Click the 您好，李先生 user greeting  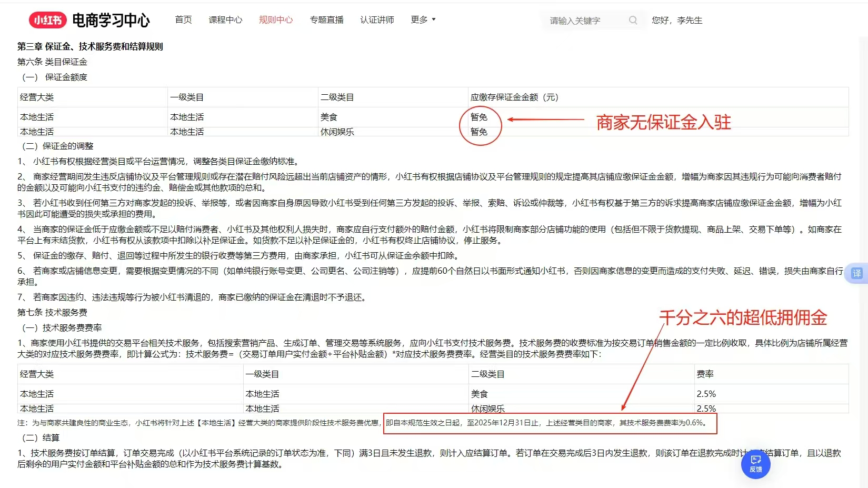(677, 20)
